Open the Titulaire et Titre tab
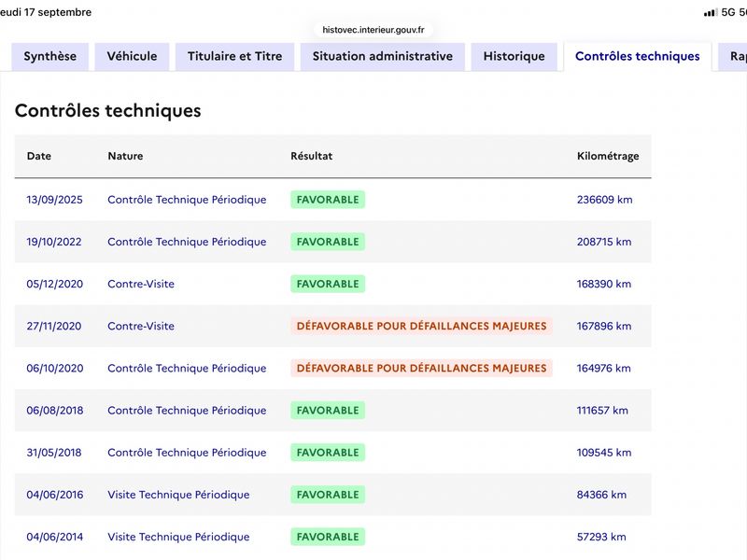The height and width of the screenshot is (560, 747). pos(235,56)
